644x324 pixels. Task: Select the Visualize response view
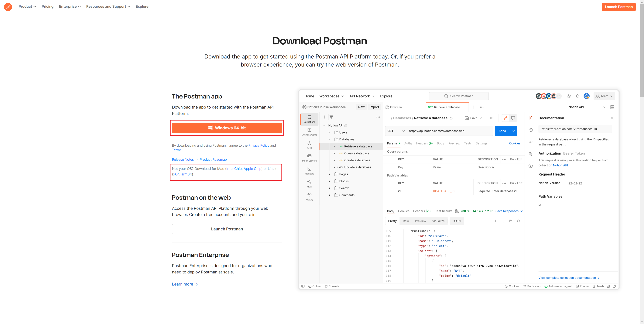(x=438, y=221)
